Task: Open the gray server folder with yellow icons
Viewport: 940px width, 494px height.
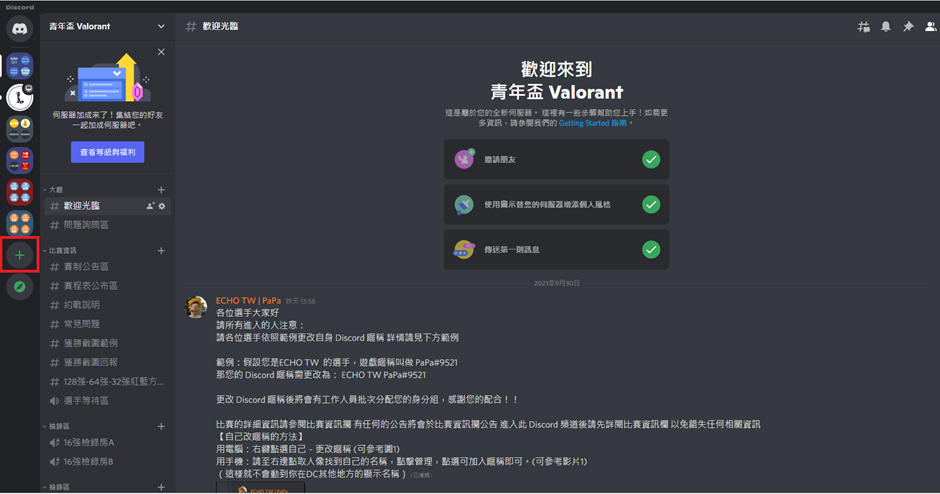Action: click(20, 129)
